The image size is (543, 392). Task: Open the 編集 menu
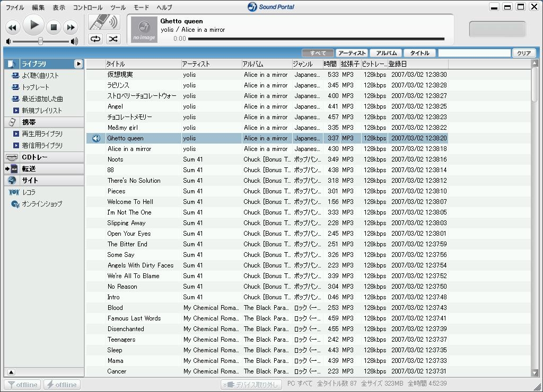tap(38, 7)
